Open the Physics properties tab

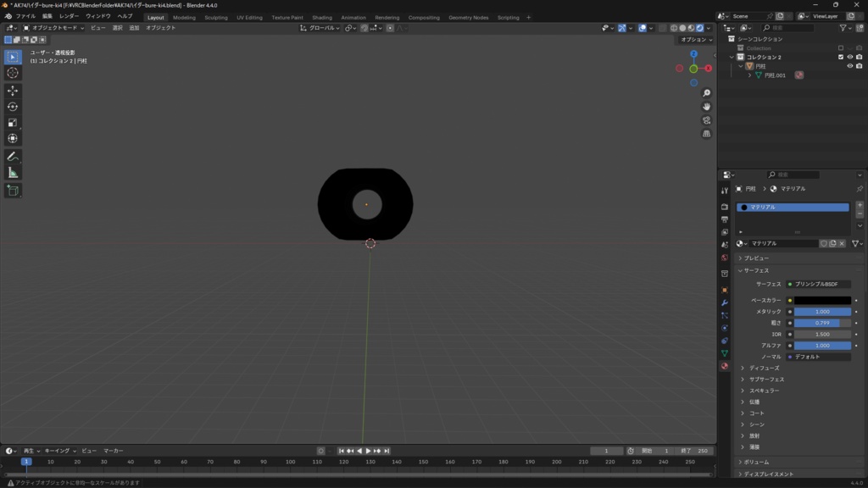tap(725, 328)
